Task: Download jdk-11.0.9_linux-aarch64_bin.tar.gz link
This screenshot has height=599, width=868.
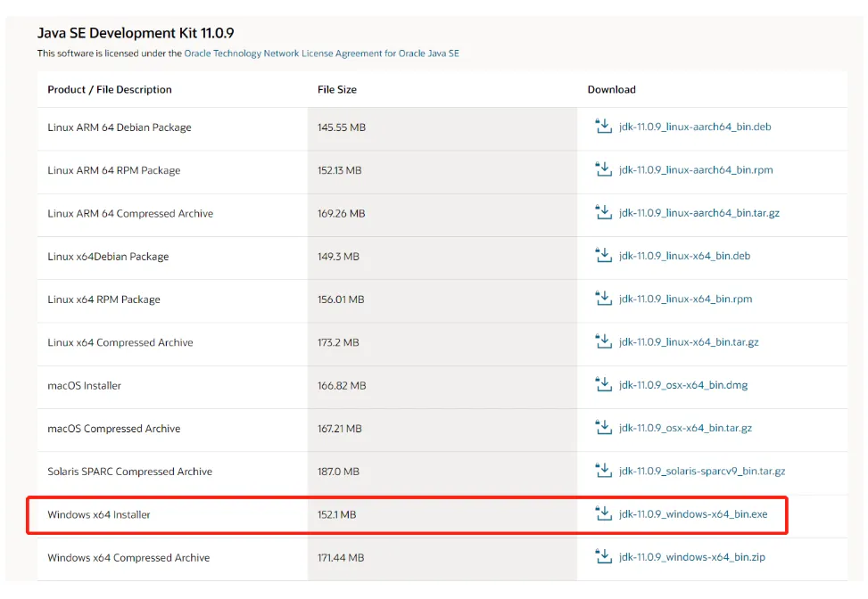Action: tap(699, 213)
